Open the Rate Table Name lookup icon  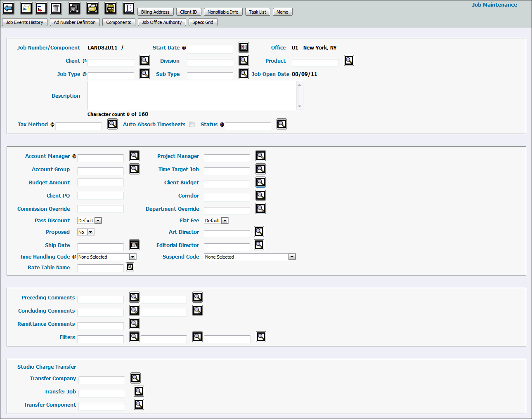[130, 267]
